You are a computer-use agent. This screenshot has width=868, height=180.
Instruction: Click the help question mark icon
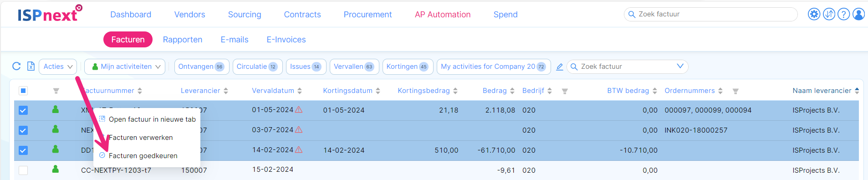(844, 14)
